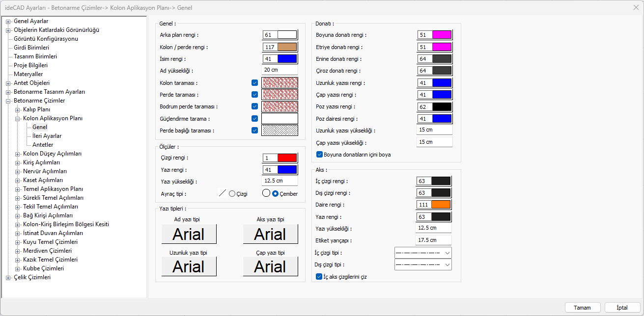Click the Kolon taraması hatch pattern preview
Viewport: 644px width, 316px height.
click(280, 83)
